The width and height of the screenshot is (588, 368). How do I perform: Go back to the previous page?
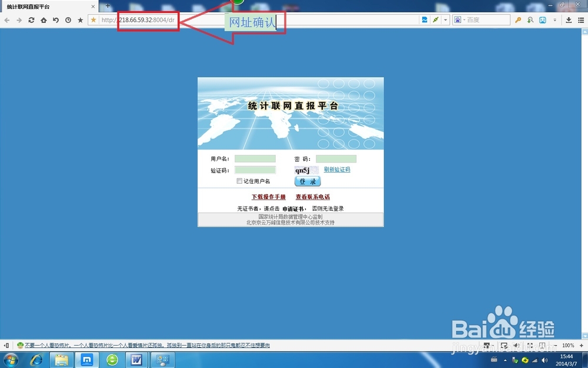click(6, 20)
